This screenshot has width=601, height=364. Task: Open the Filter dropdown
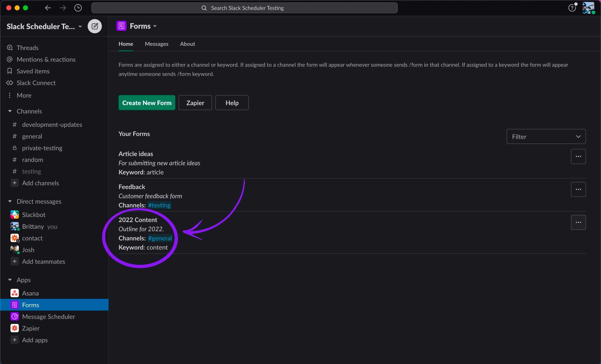pos(546,137)
